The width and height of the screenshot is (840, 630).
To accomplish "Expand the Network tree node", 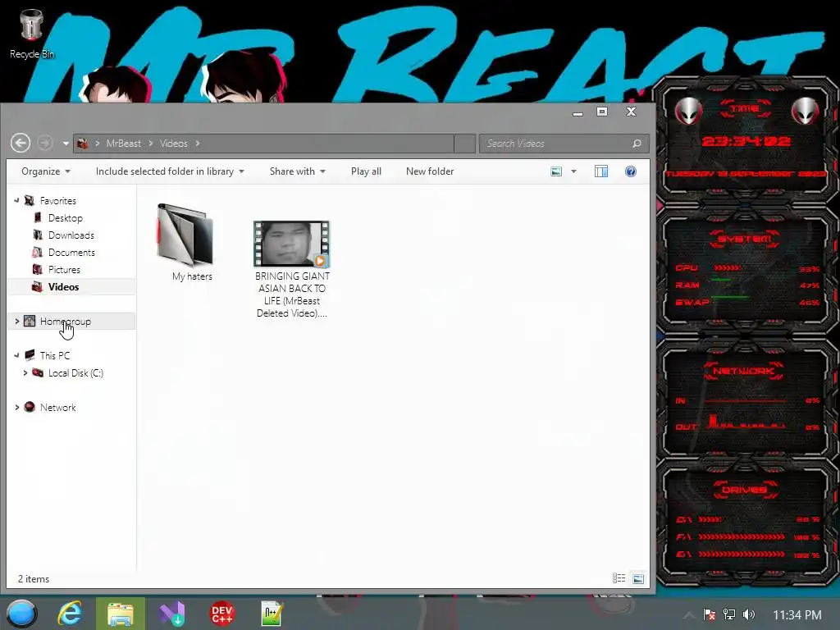I will pyautogui.click(x=17, y=407).
